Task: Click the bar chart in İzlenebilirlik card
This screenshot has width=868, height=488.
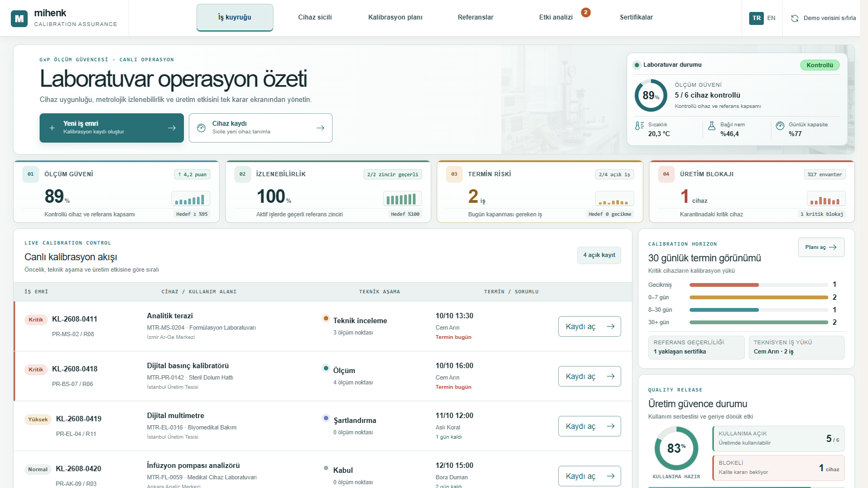Action: tap(403, 198)
